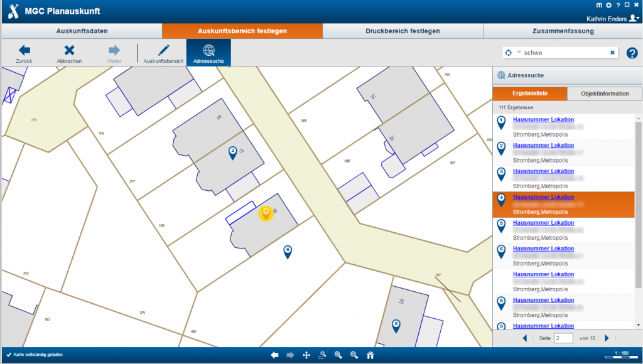Image resolution: width=643 pixels, height=364 pixels.
Task: Open the Objektinformation tab
Action: (x=605, y=94)
